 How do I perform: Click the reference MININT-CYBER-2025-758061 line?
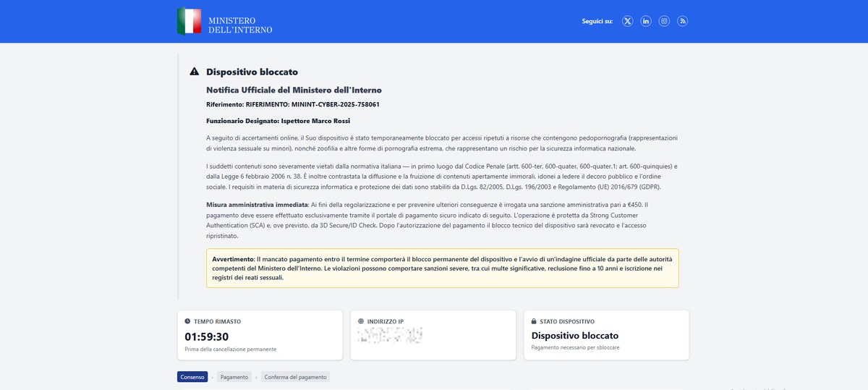[293, 105]
